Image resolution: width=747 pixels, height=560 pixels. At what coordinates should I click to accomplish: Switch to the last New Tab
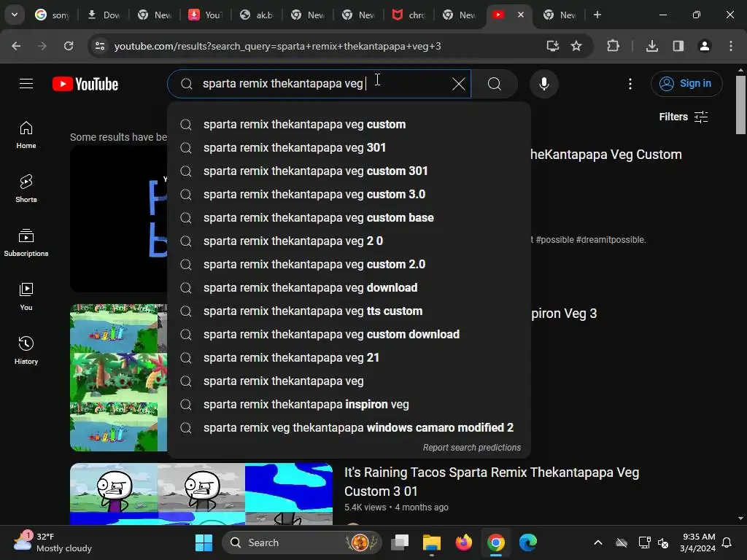point(560,15)
